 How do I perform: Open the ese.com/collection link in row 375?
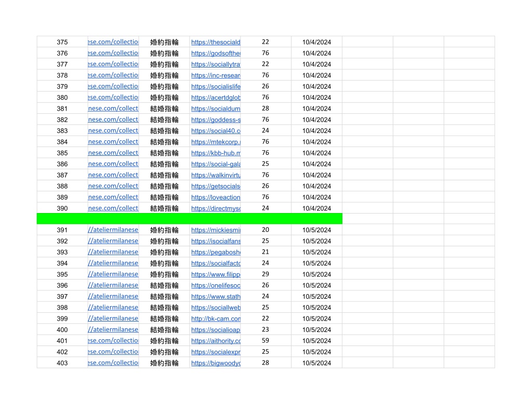click(x=113, y=42)
